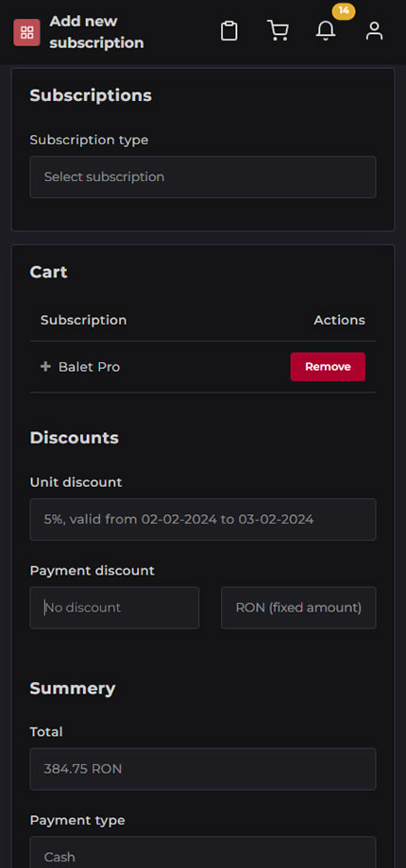Image resolution: width=406 pixels, height=868 pixels.
Task: Open the RON (fixed amount) dropdown
Action: pos(298,608)
